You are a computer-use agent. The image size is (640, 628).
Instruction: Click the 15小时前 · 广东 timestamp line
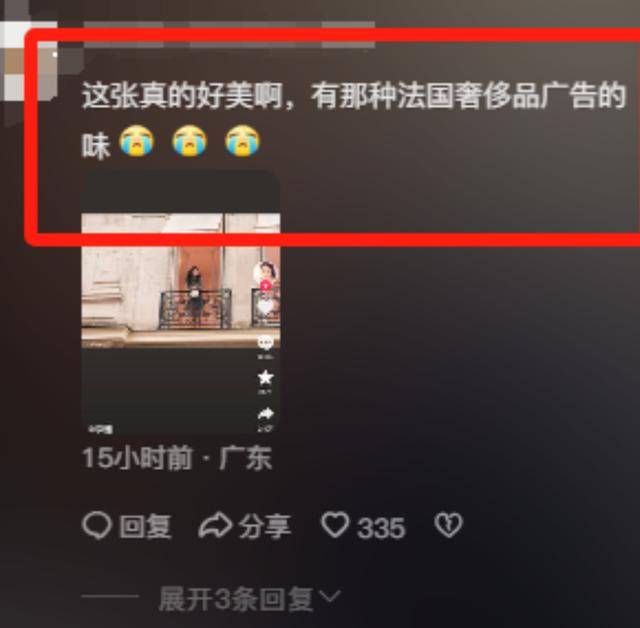click(x=177, y=458)
